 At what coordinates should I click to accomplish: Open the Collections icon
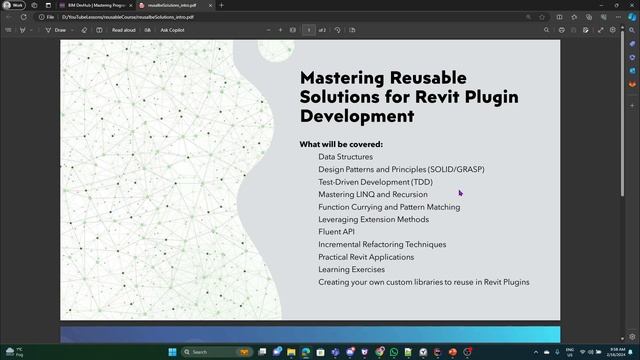point(589,17)
